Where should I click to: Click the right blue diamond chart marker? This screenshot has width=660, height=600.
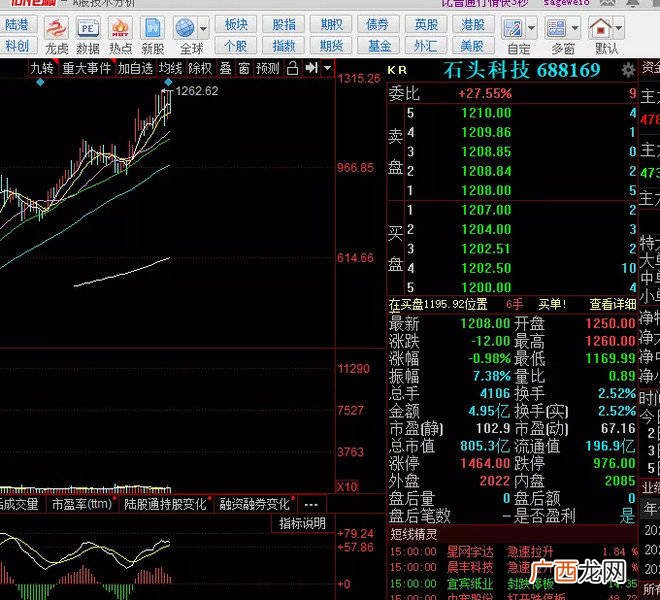[x=168, y=82]
